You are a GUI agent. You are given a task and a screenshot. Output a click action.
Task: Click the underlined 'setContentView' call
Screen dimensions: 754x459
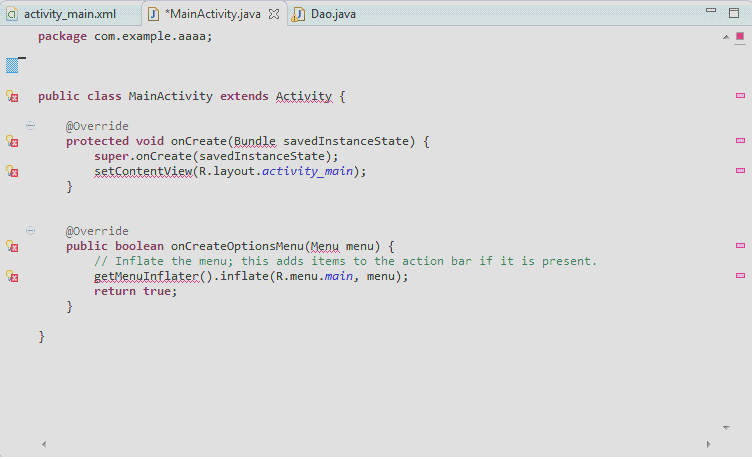143,171
